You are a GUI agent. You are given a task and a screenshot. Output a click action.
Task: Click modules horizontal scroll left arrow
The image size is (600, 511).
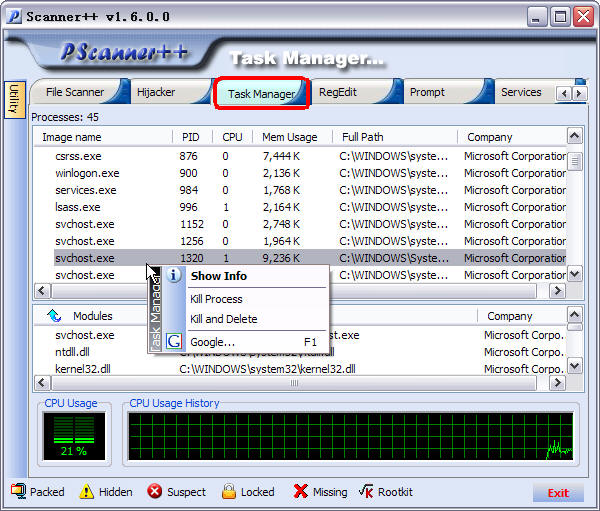coord(42,383)
